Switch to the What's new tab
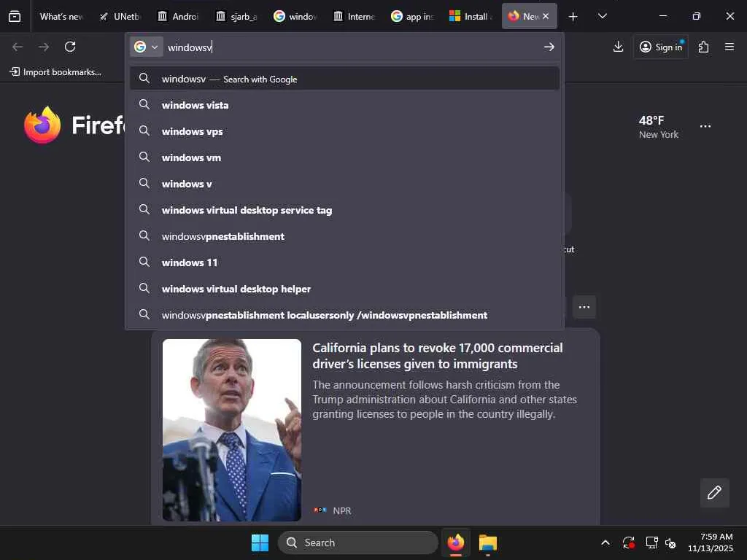747x560 pixels. (x=61, y=16)
